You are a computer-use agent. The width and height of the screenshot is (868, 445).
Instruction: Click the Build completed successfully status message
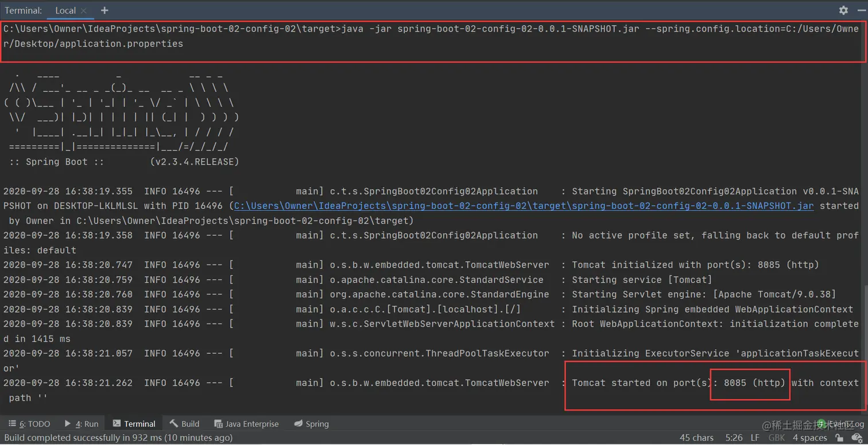pyautogui.click(x=118, y=438)
